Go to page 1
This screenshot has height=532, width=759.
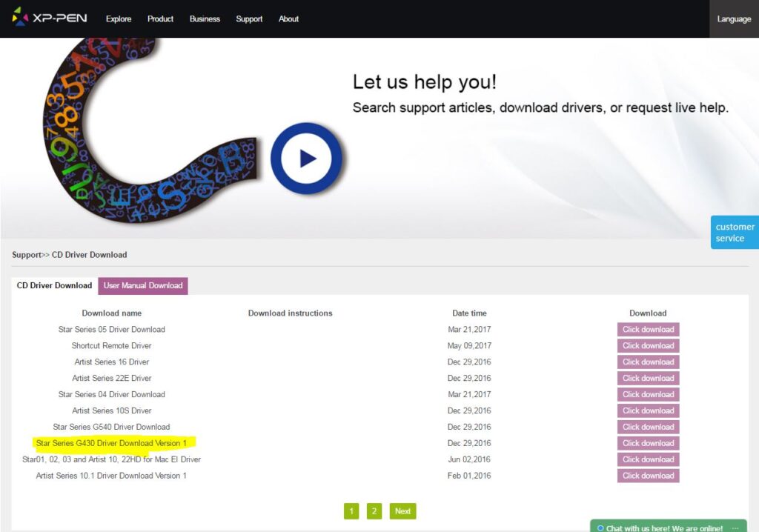coord(351,511)
